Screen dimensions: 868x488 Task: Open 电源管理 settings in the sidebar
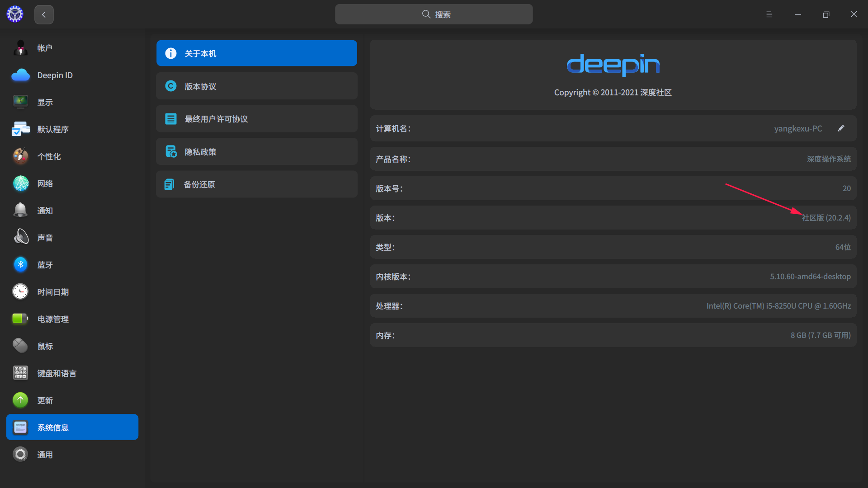tap(53, 319)
